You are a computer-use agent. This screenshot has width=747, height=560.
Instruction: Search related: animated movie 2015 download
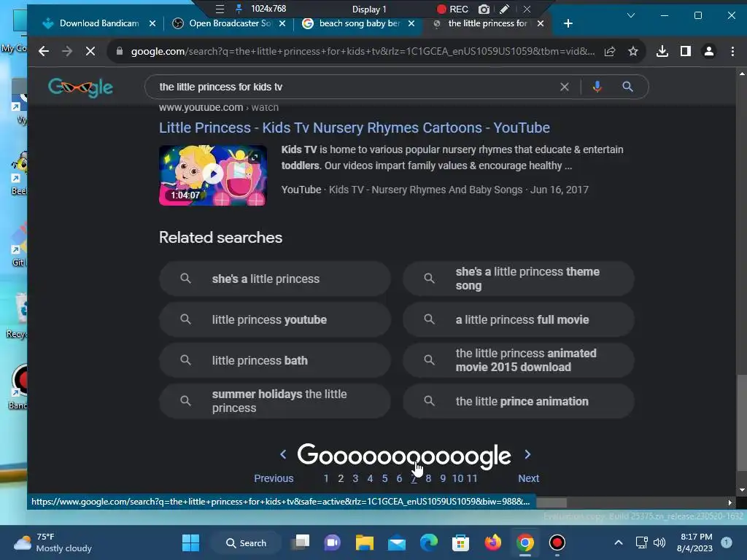(x=519, y=360)
